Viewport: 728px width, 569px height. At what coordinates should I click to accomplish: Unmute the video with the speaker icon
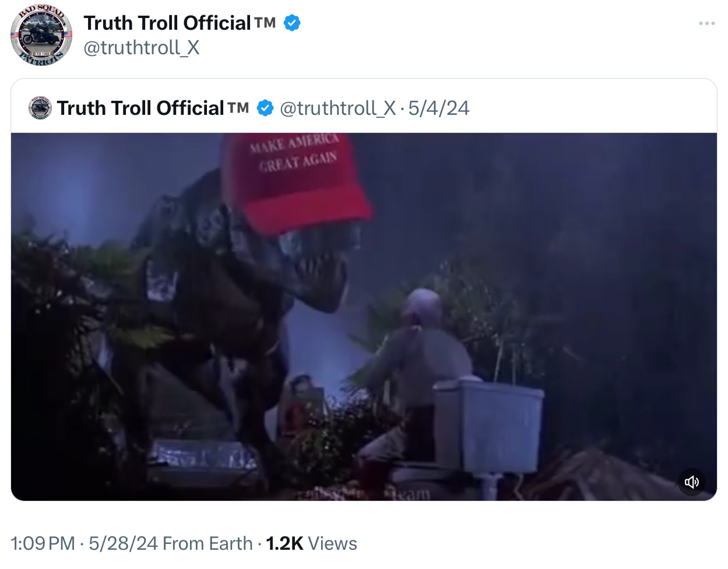point(692,482)
